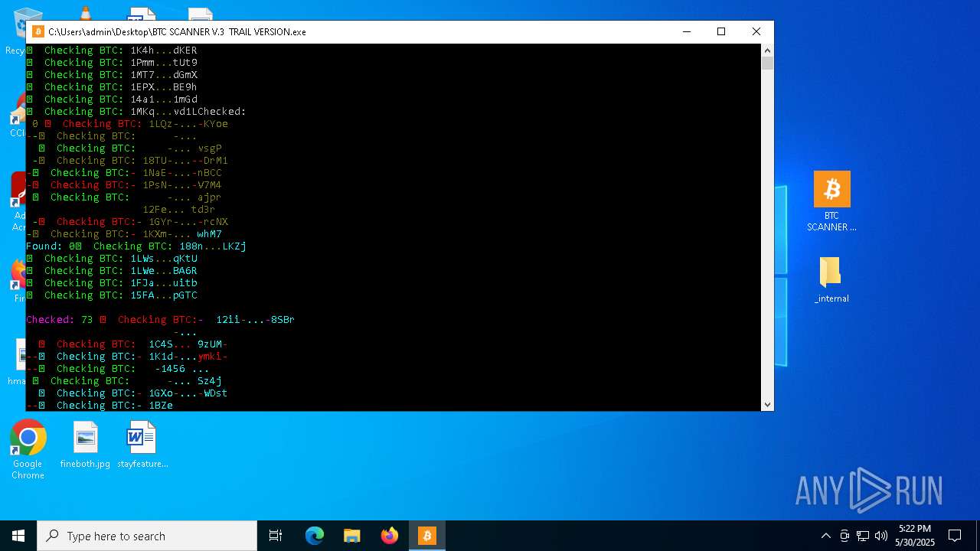Screen dimensions: 980x551
Task: Close the BTC Scanner console window
Action: pos(756,31)
